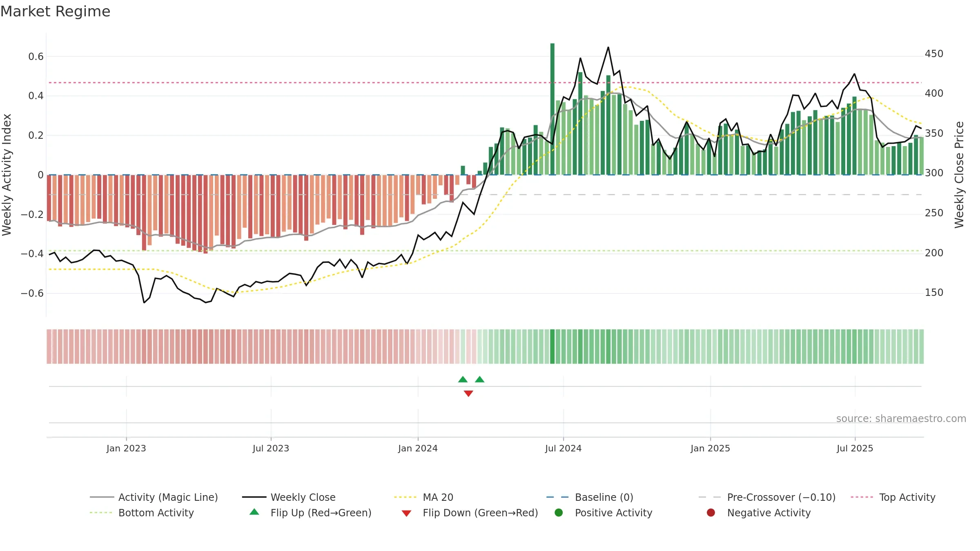
Task: Toggle the MA 20 legend entry
Action: coord(423,497)
